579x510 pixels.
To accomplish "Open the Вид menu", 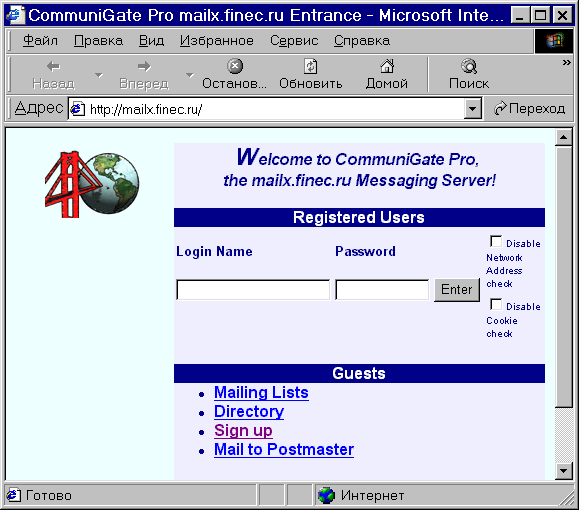I will pyautogui.click(x=151, y=41).
